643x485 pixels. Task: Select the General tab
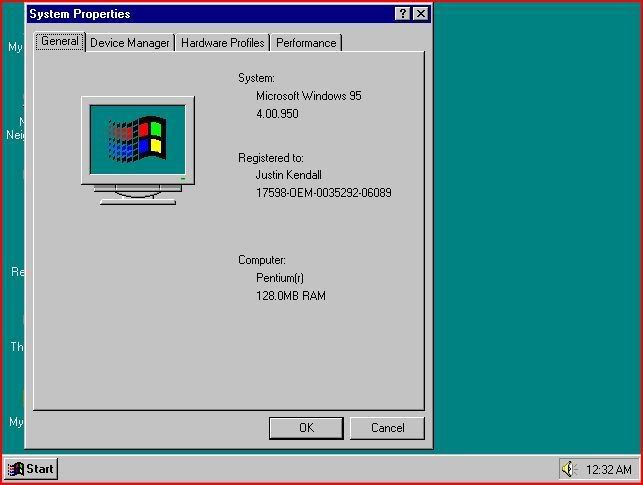[60, 42]
